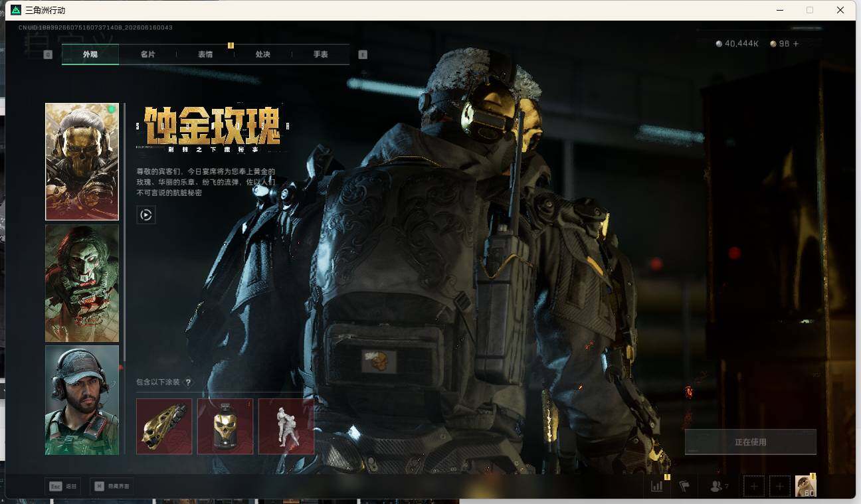This screenshot has width=861, height=504.
Task: Play the 蚀金玫瑰 skin preview video
Action: point(146,214)
